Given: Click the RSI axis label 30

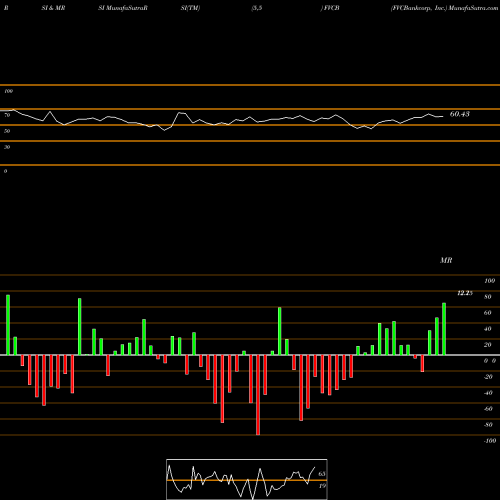Looking at the screenshot, I should click(7, 147).
